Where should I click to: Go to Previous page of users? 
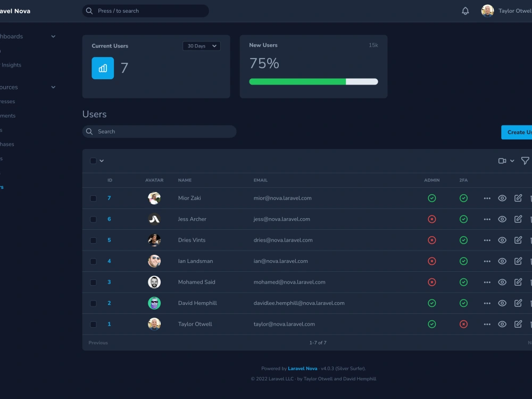[98, 343]
